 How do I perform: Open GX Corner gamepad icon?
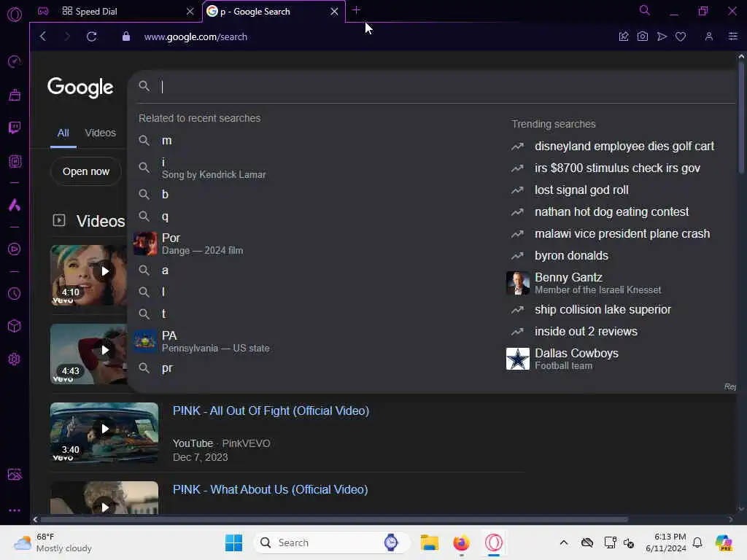[43, 12]
